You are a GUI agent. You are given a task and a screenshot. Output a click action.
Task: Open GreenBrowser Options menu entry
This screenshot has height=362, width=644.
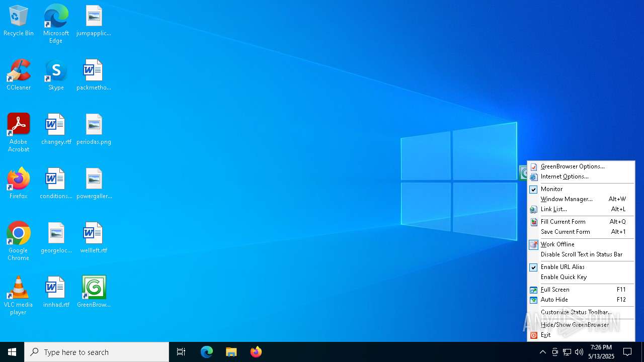point(581,166)
